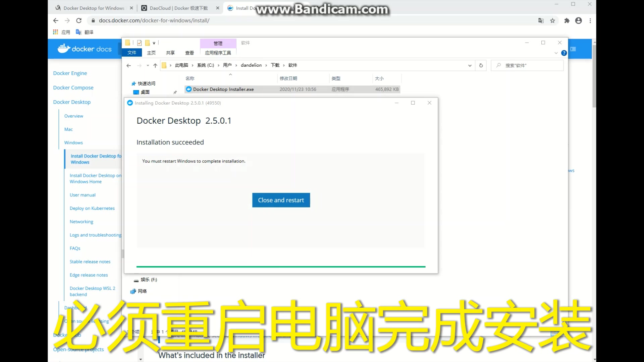Screen dimensions: 644x362
Task: Open Install Docker Desktop on Windows Home
Action: pyautogui.click(x=95, y=179)
